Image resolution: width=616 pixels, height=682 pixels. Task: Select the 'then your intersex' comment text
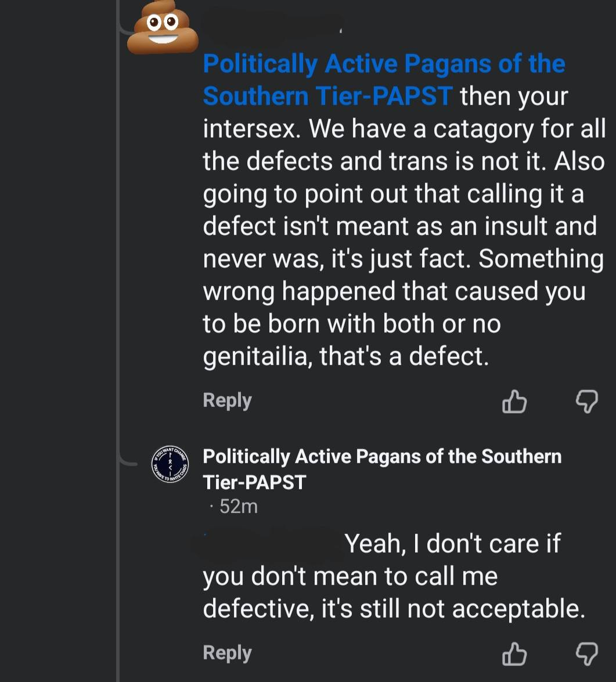(x=404, y=210)
